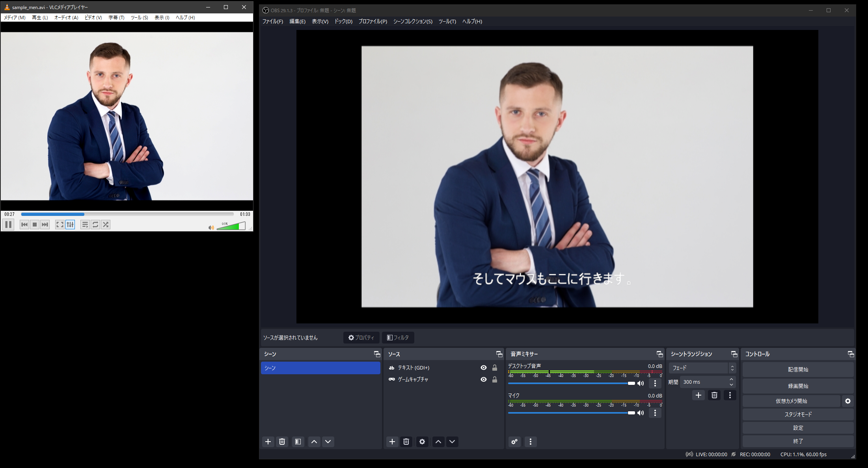Open advanced audio properties gears icon
The height and width of the screenshot is (468, 868).
514,442
